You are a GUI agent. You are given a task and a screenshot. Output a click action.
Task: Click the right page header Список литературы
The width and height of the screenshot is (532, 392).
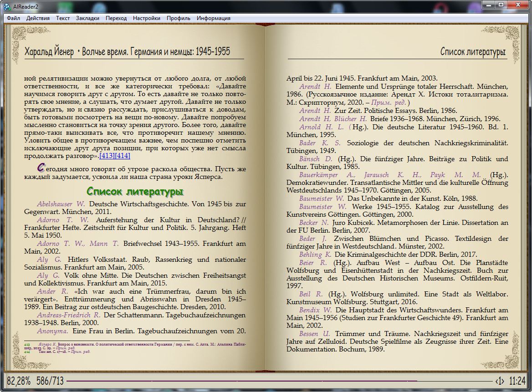(473, 51)
